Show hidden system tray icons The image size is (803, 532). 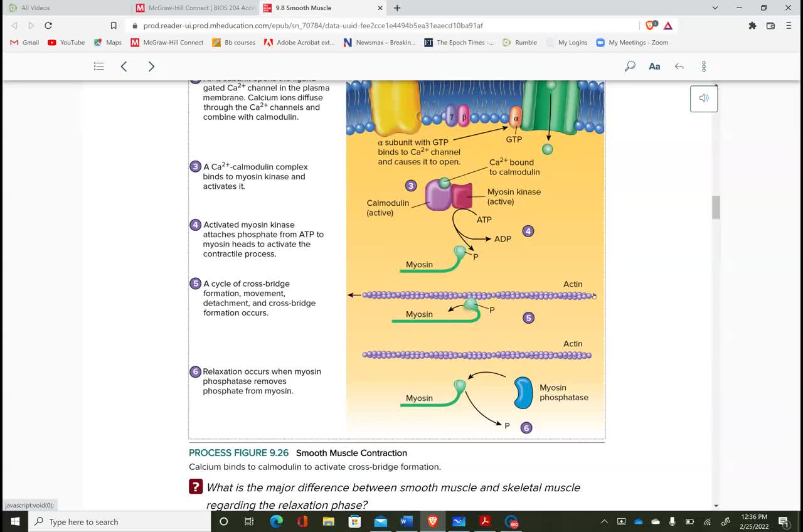click(x=604, y=521)
